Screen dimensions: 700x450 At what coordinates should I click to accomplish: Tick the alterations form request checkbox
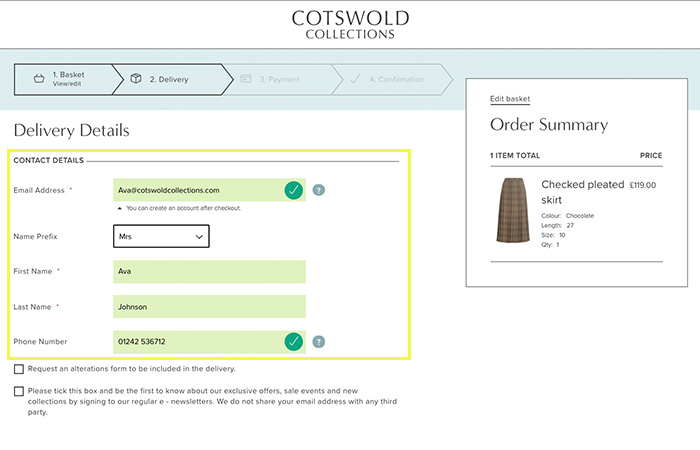point(19,369)
